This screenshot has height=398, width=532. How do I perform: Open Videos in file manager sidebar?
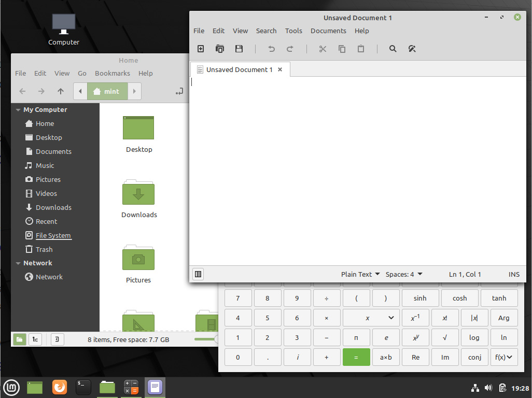point(46,194)
